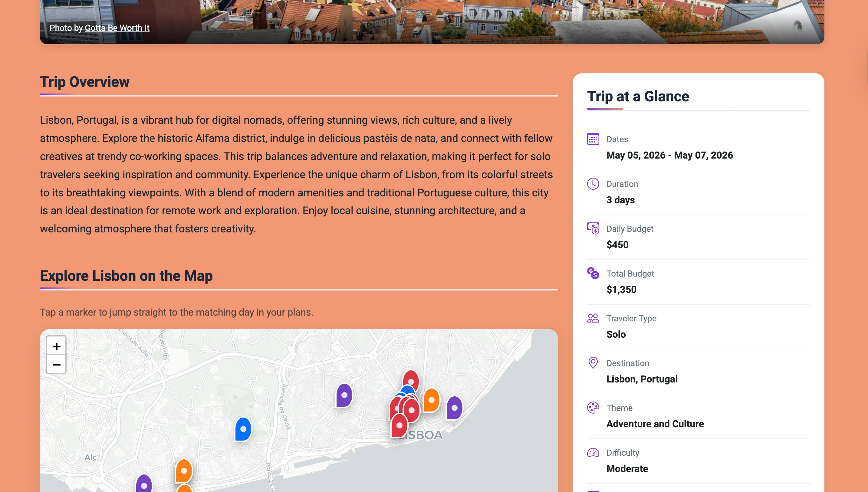868x492 pixels.
Task: Zoom out on the Lisbon map
Action: pyautogui.click(x=56, y=364)
